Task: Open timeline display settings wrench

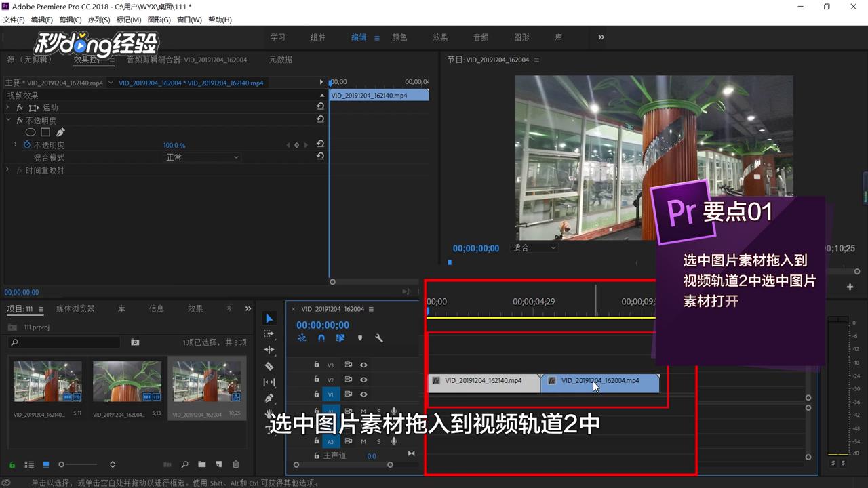Action: (x=379, y=338)
